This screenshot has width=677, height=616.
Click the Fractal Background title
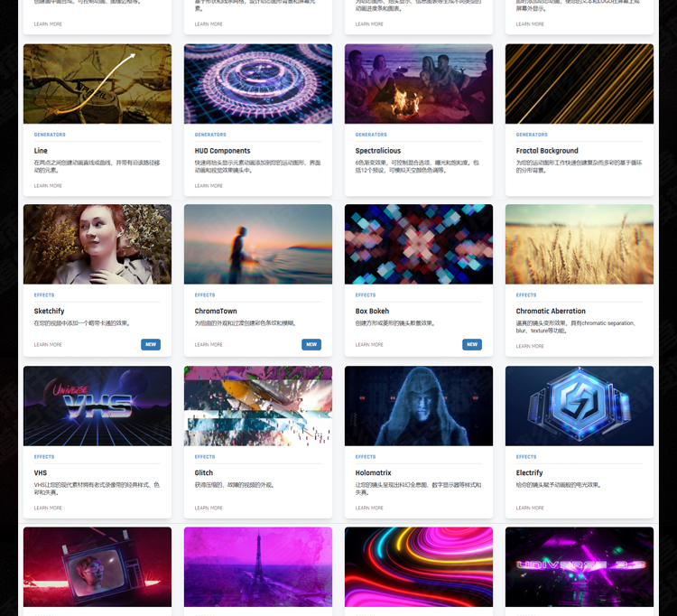(x=547, y=151)
